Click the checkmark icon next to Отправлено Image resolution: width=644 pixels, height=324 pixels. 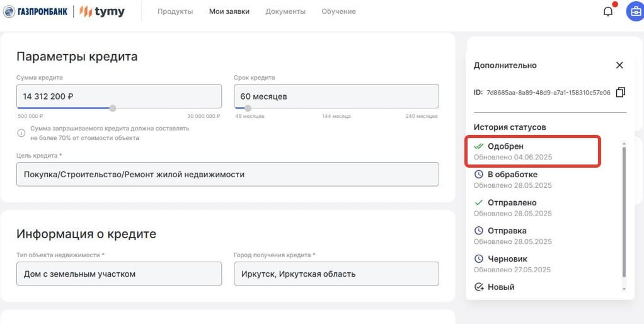click(x=478, y=202)
